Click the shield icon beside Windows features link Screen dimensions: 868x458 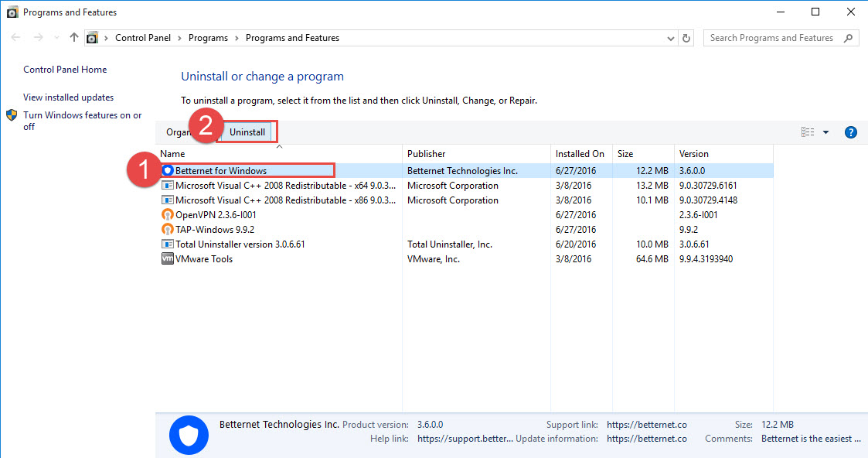[12, 115]
